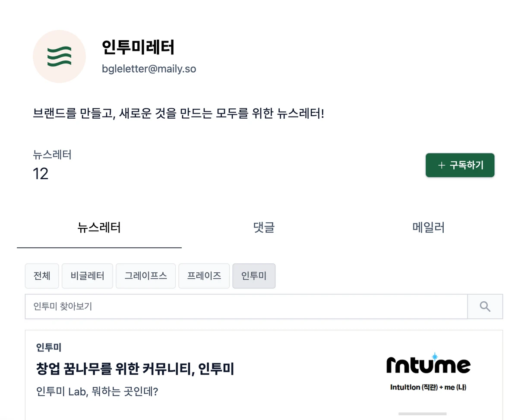Toggle the 인투미 category filter
This screenshot has width=518, height=420.
click(254, 276)
